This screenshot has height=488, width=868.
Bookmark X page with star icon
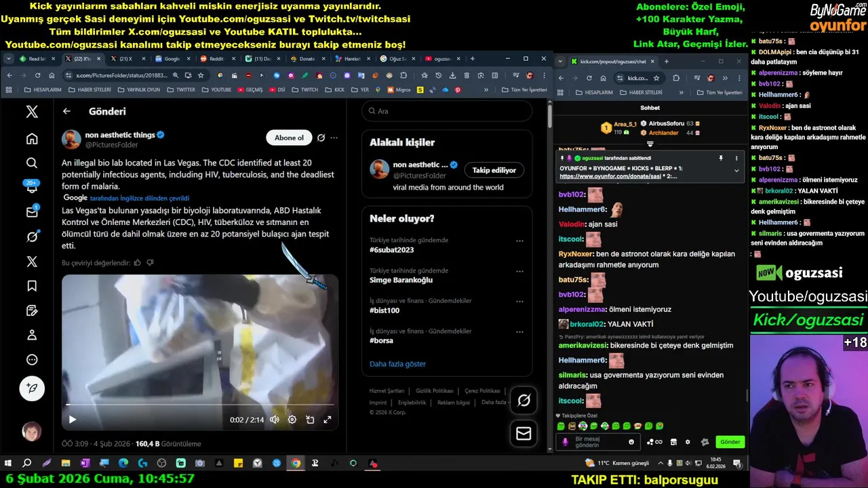coord(201,75)
